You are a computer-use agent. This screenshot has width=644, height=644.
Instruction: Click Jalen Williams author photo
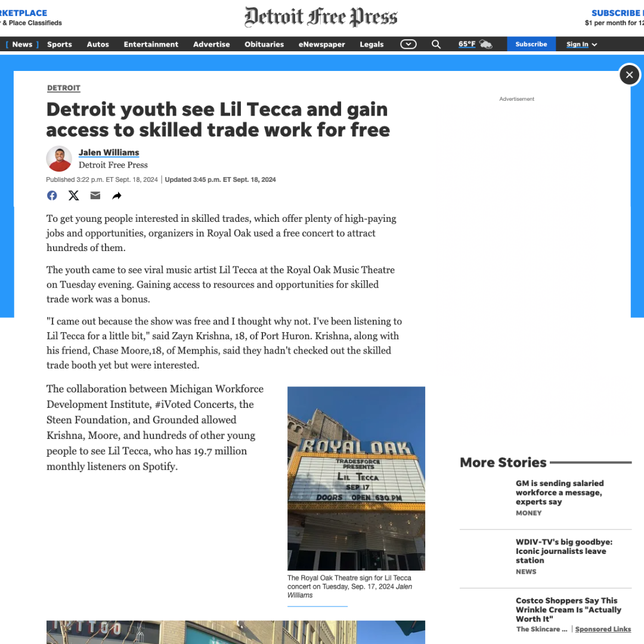click(59, 159)
